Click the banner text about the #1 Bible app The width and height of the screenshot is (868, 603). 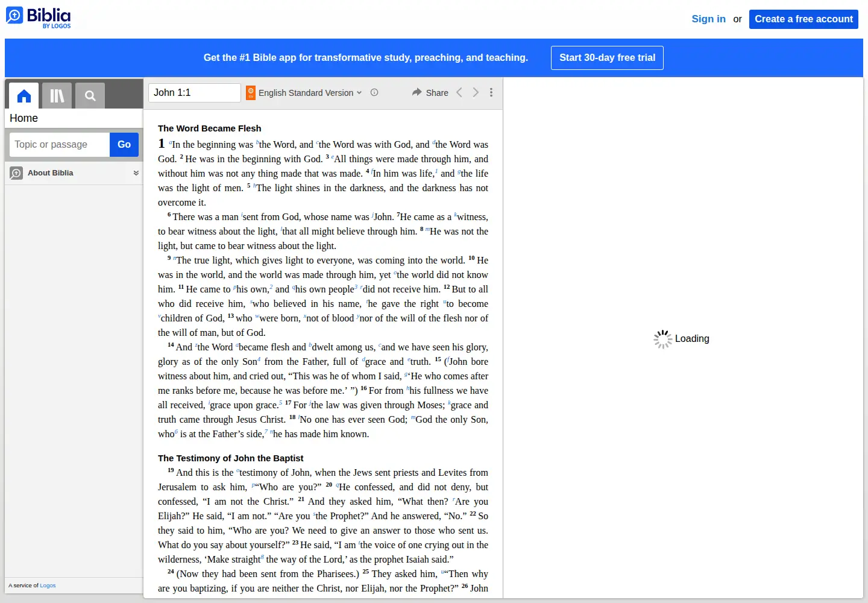pos(366,58)
